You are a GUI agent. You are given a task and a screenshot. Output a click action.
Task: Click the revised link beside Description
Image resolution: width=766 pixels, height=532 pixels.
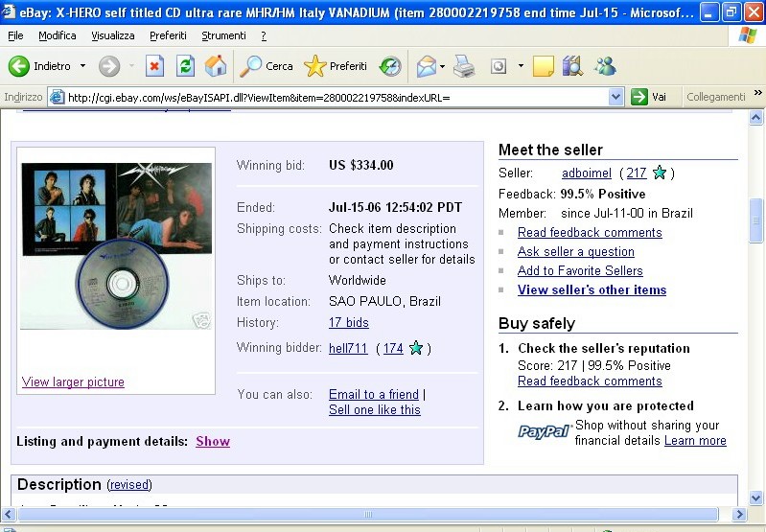tap(129, 485)
